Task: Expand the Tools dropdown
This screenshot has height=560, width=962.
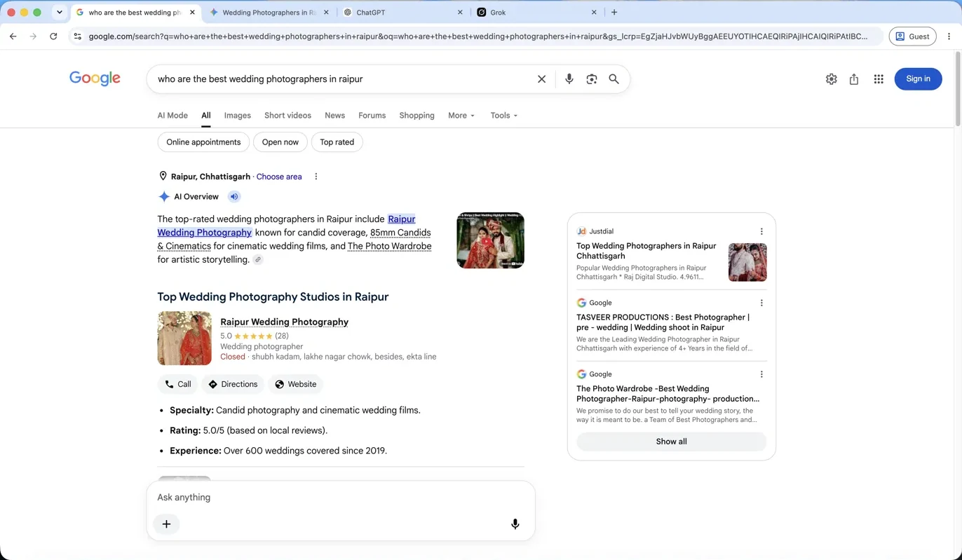Action: [x=504, y=116]
